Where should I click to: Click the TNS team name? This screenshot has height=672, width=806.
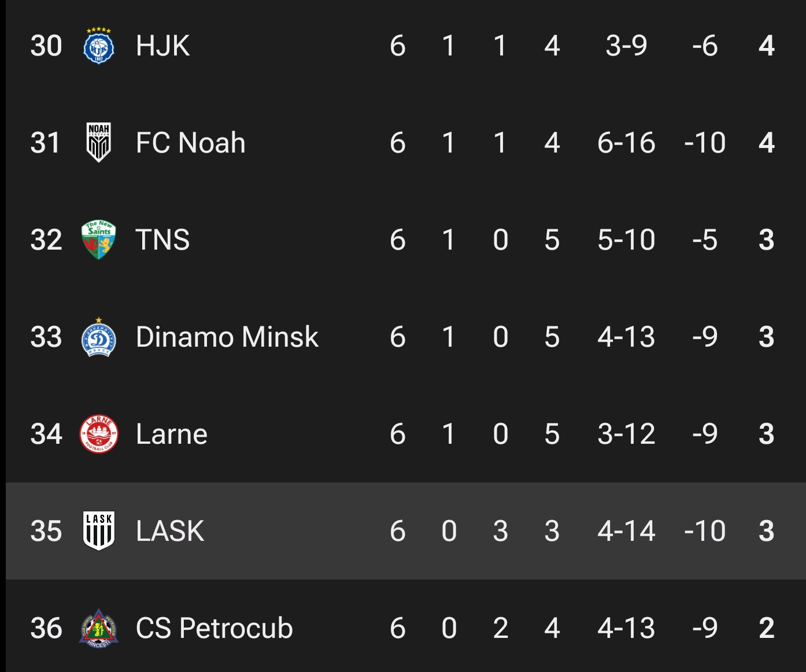(162, 240)
